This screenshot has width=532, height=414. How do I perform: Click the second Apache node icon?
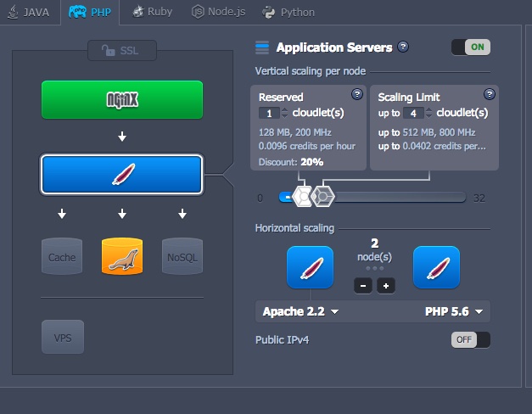[436, 267]
